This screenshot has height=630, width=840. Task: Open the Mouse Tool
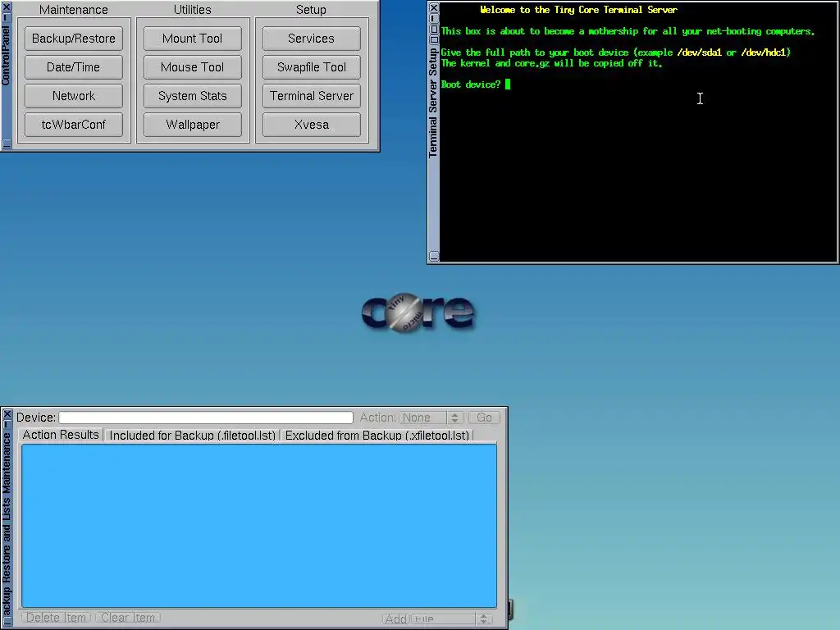pyautogui.click(x=192, y=67)
